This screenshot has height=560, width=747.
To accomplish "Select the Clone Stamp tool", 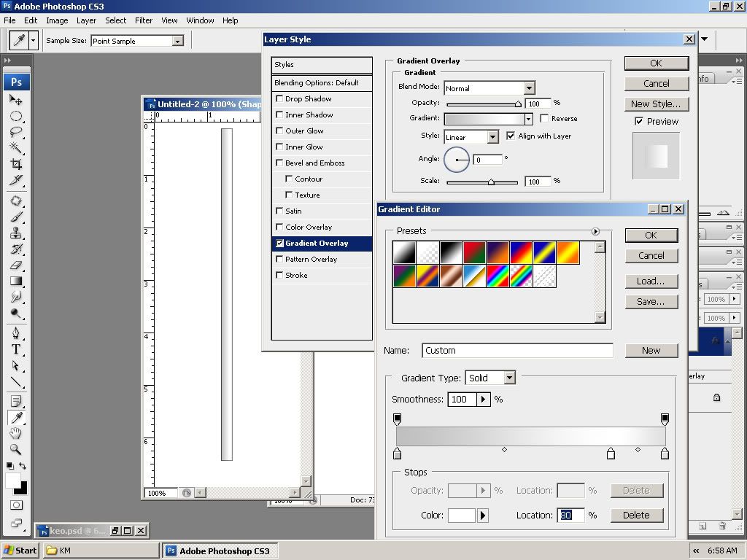I will [16, 233].
